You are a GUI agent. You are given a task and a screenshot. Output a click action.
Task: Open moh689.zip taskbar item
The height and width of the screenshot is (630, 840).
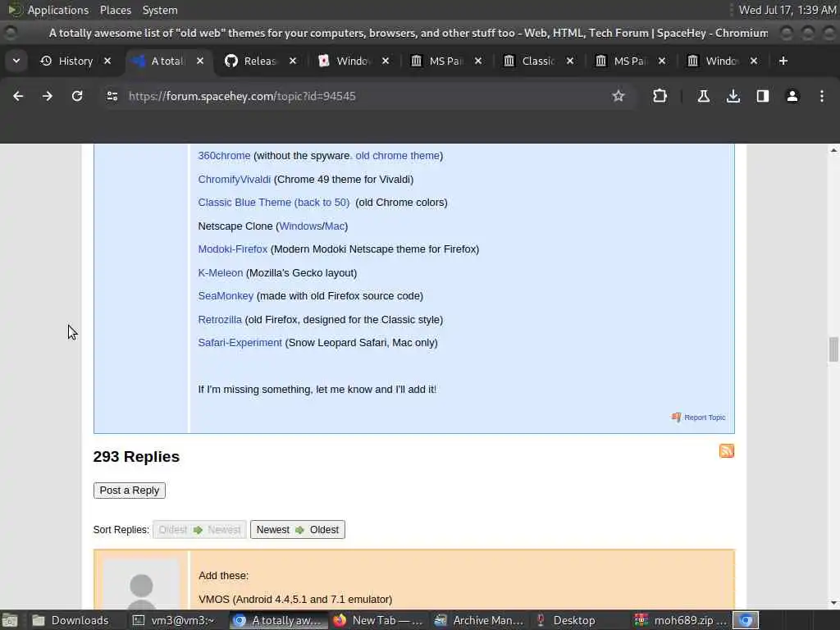pos(681,620)
